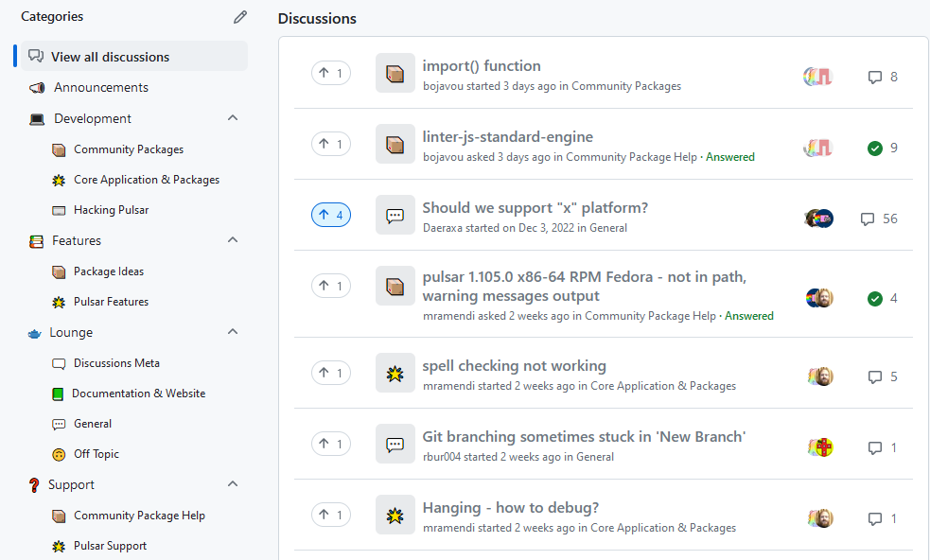Click package icon beside linter-js-standard-engine

395,144
